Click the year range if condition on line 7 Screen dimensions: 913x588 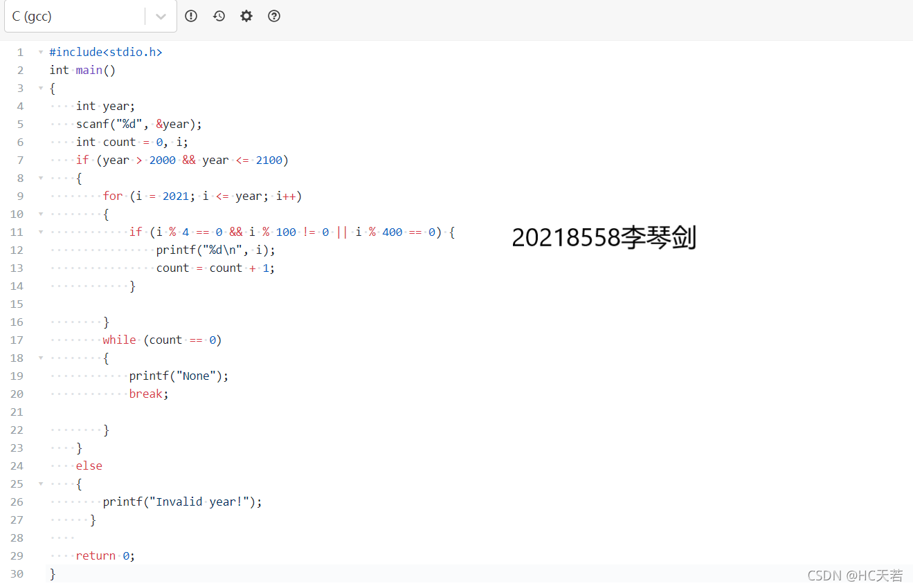[182, 160]
